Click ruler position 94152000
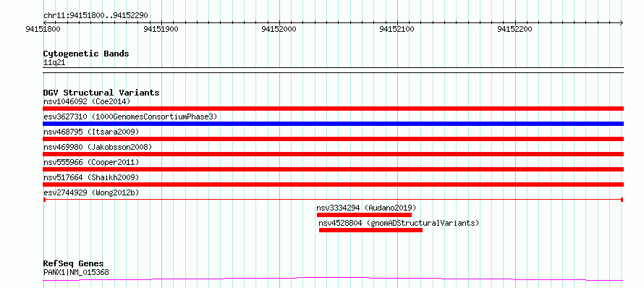The height and width of the screenshot is (288, 644). (x=279, y=29)
